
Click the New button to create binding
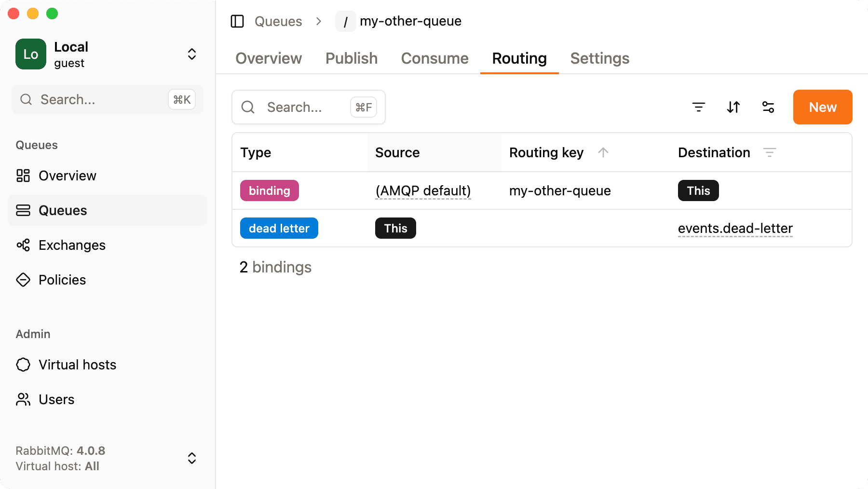pyautogui.click(x=822, y=107)
